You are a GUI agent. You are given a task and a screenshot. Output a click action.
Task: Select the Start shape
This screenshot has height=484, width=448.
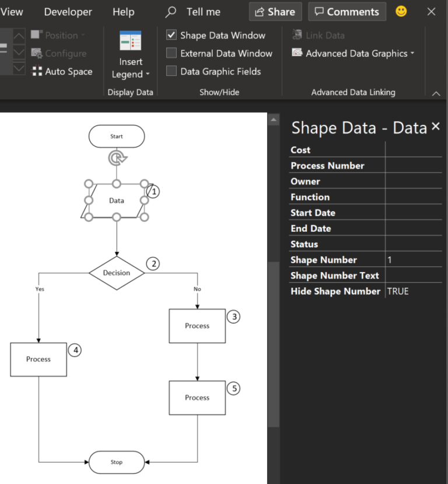point(117,136)
